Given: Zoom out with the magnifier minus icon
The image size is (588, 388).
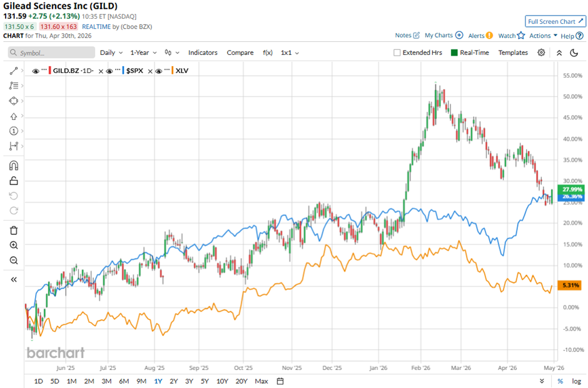Looking at the screenshot, I should point(14,261).
